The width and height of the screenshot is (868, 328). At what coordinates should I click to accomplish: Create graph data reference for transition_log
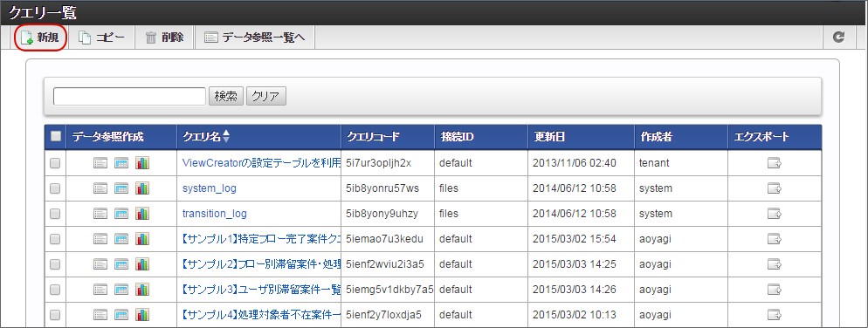coord(143,214)
